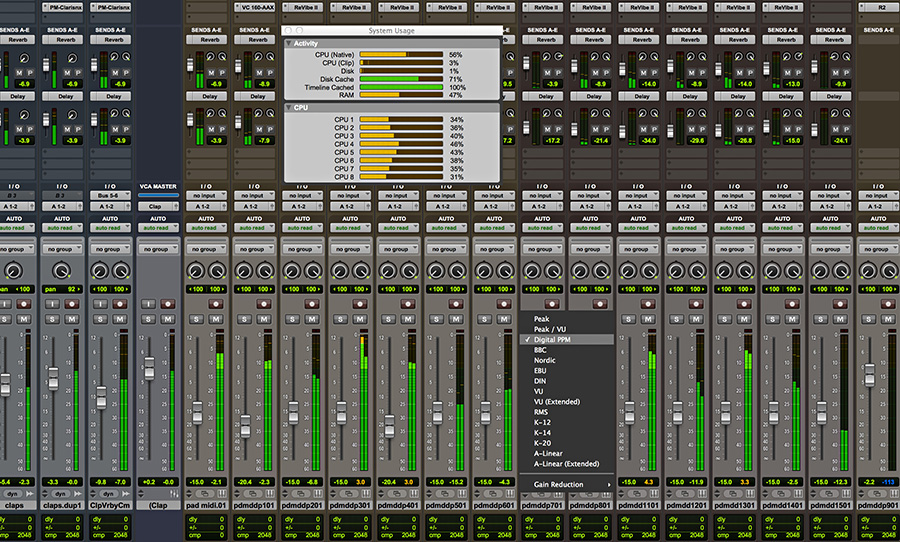Click the pan knob on claps.dup1

(61, 270)
